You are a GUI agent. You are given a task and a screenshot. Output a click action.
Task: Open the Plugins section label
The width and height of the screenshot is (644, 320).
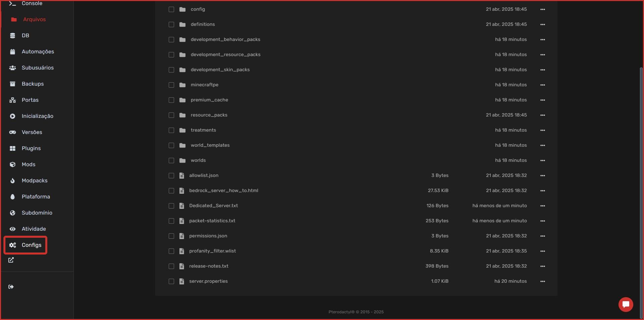pos(31,148)
